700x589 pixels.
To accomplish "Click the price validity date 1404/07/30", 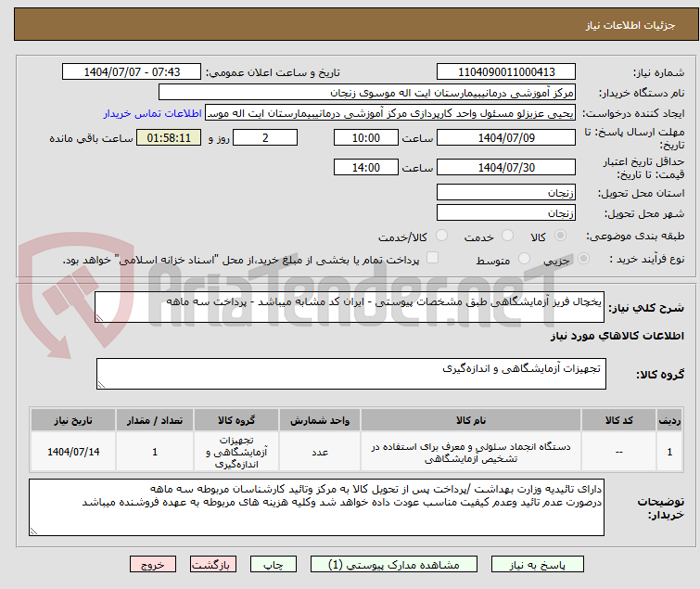I will pos(506,168).
